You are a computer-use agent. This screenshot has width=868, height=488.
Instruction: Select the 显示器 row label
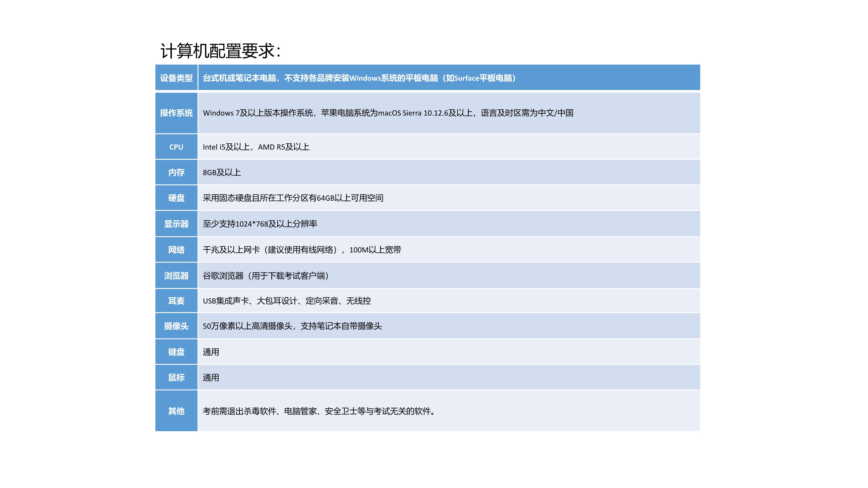tap(176, 224)
